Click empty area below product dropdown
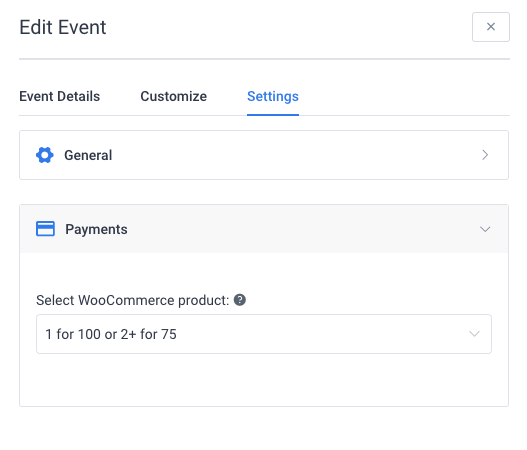 tap(264, 380)
